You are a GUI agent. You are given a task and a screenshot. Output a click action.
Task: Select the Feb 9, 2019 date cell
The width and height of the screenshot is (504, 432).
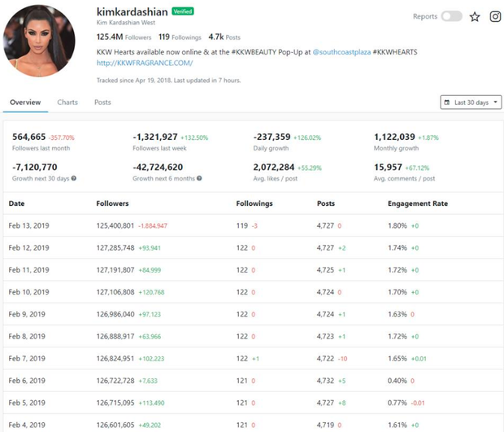27,314
